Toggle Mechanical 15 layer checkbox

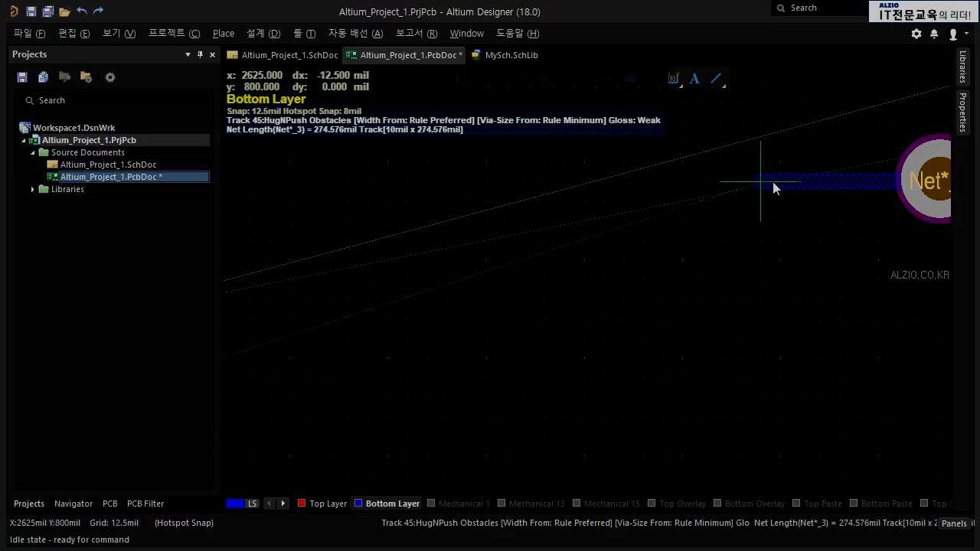(x=577, y=503)
